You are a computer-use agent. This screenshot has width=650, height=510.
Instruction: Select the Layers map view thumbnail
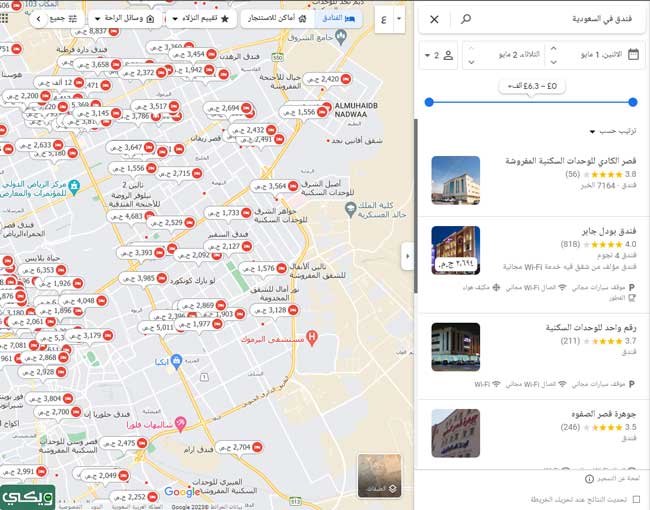(x=379, y=476)
